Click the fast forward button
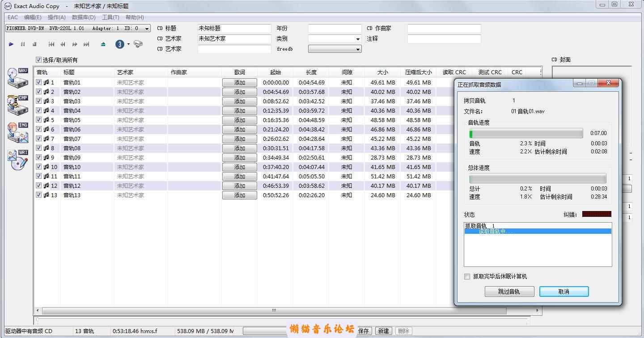Image resolution: width=644 pixels, height=338 pixels. pos(75,44)
